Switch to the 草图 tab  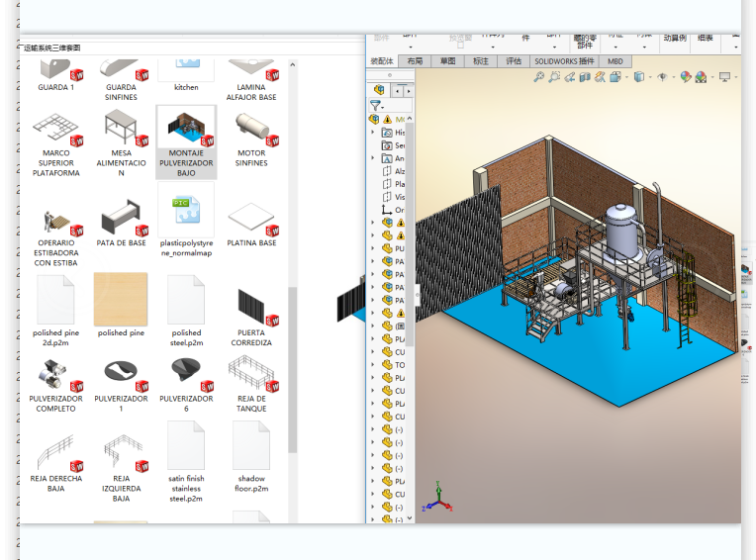[x=448, y=61]
